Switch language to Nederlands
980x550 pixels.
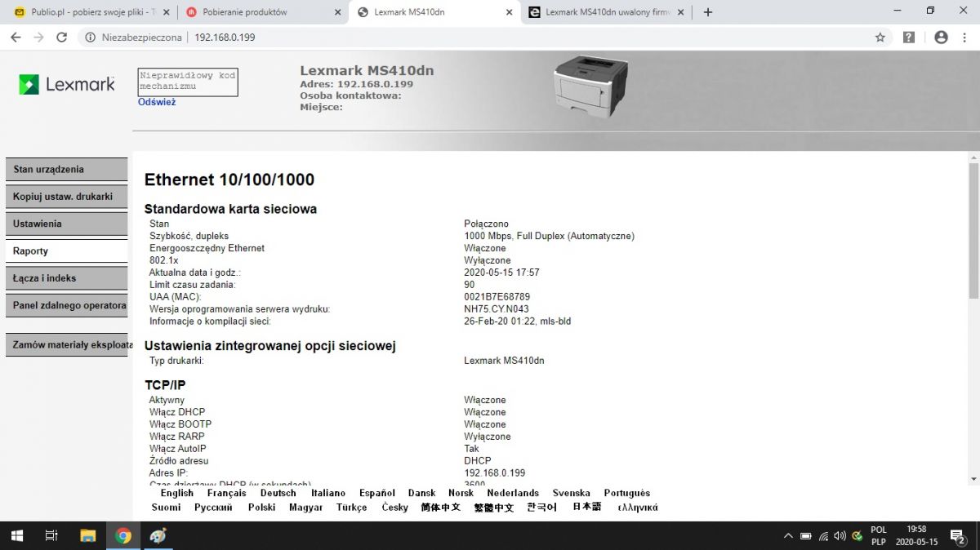click(x=513, y=493)
